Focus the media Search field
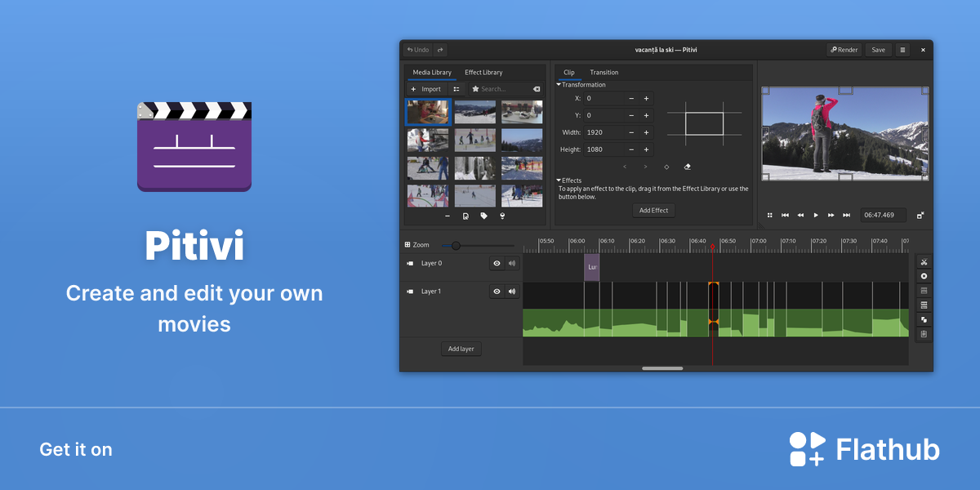 click(506, 89)
